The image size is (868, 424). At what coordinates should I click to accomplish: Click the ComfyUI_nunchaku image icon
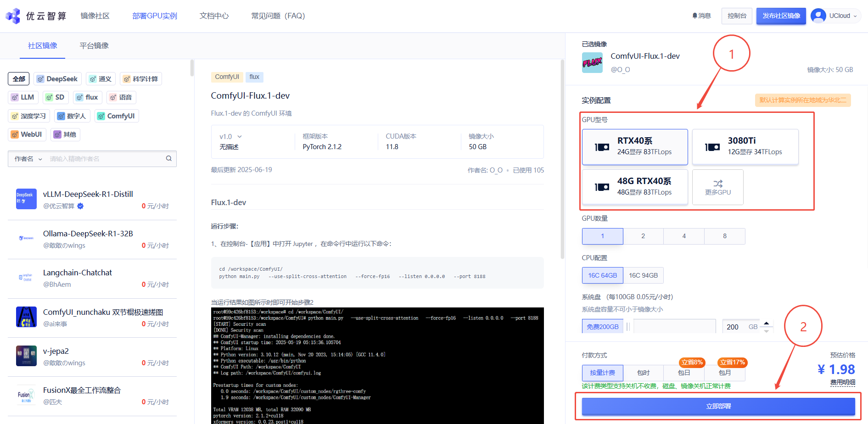[x=26, y=317]
